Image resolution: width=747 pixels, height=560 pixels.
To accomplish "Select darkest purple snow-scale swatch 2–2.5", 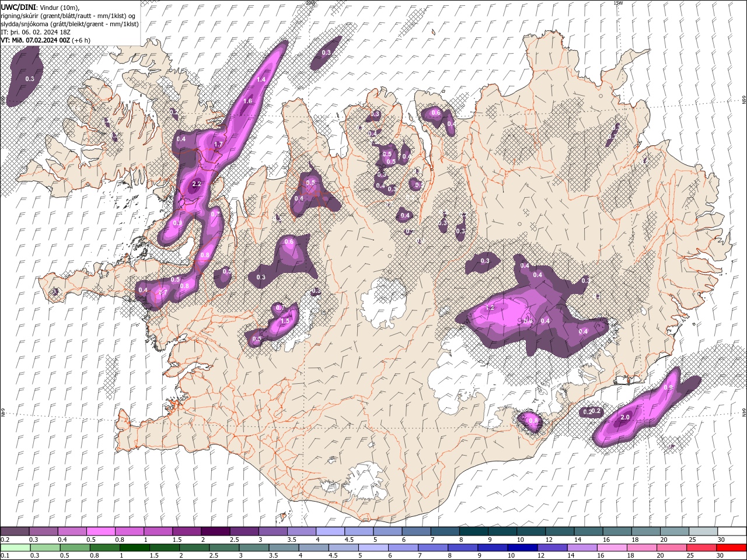I will [215, 531].
